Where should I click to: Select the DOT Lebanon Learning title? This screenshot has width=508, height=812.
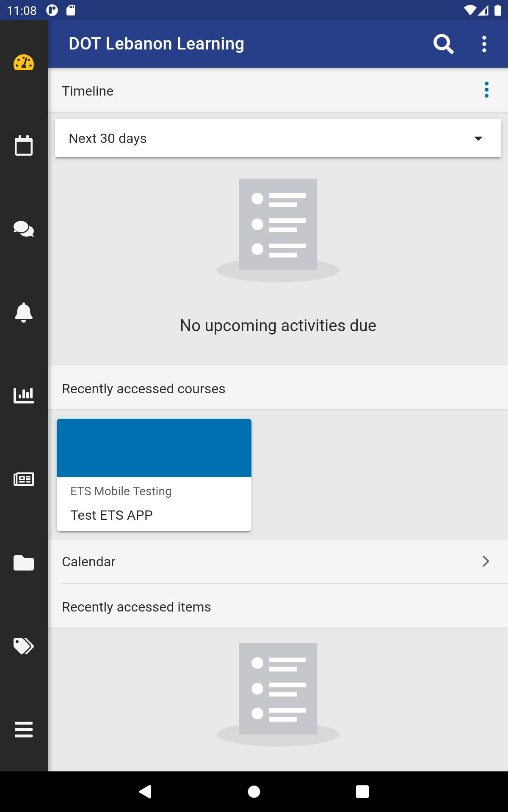click(x=156, y=44)
